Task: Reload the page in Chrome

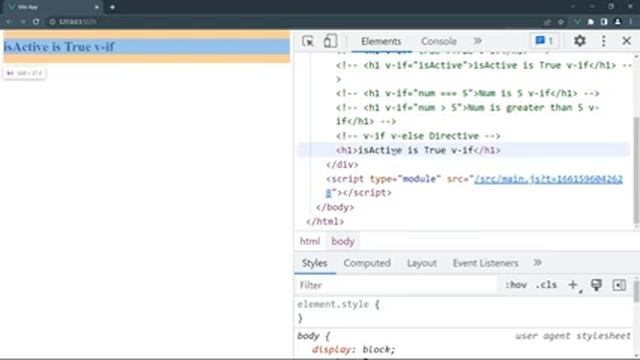Action: [x=36, y=22]
